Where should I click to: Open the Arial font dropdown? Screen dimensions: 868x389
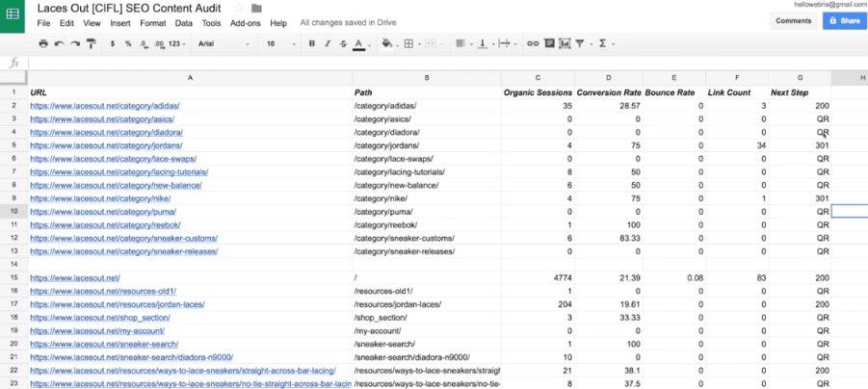[x=224, y=43]
